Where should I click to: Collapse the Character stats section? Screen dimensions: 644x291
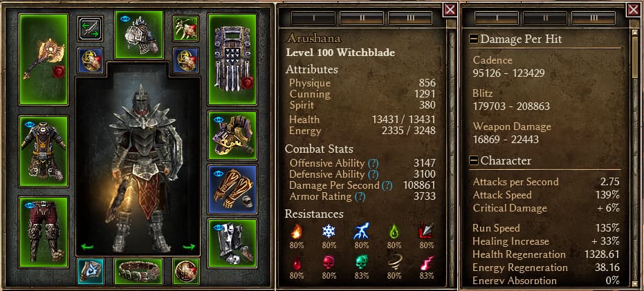coord(474,160)
